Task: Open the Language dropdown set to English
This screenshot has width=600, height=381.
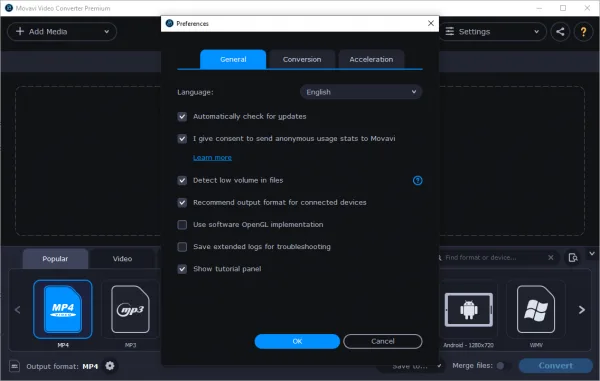Action: pyautogui.click(x=361, y=92)
